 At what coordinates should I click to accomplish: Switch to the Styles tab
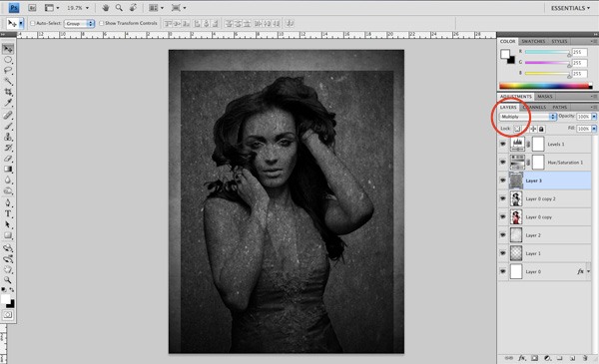pos(559,41)
